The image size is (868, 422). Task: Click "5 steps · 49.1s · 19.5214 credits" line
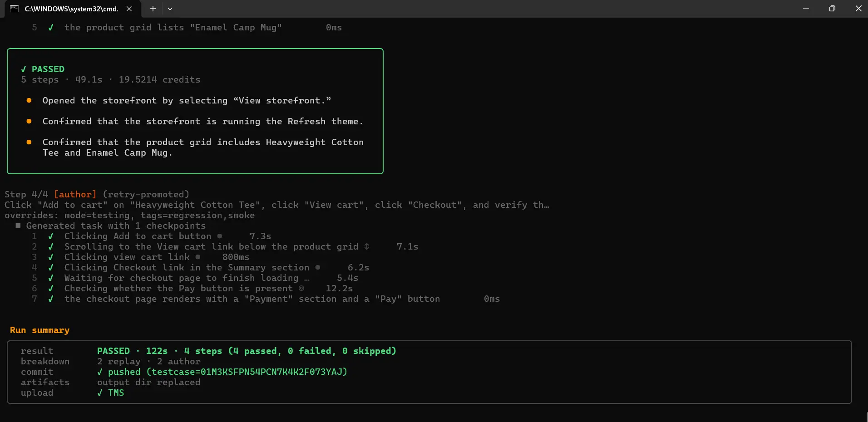click(x=110, y=79)
